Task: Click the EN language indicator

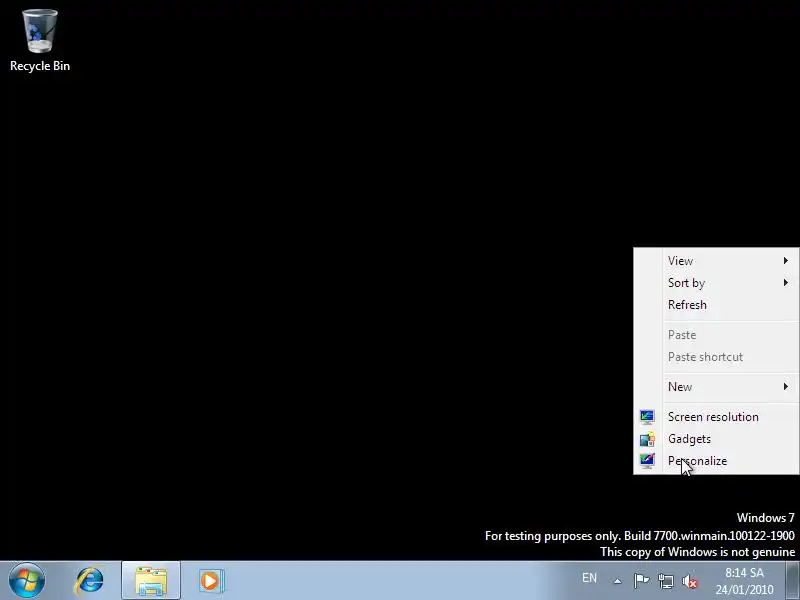Action: click(x=589, y=578)
